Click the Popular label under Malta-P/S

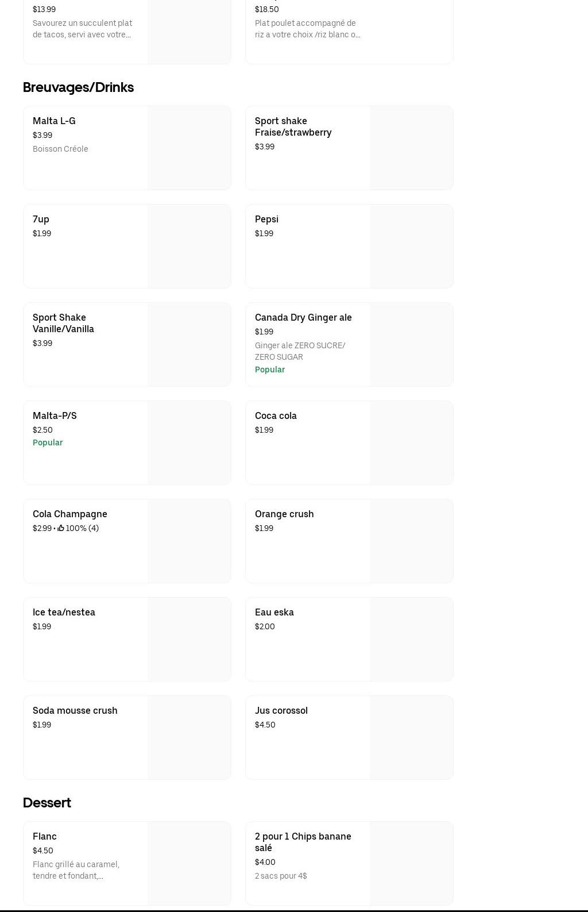pyautogui.click(x=48, y=442)
